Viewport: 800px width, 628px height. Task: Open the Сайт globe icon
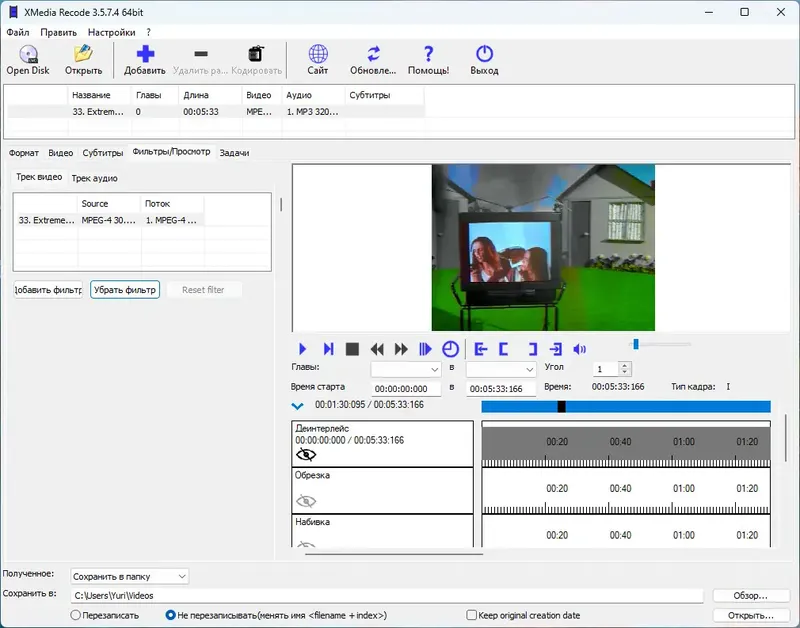318,56
